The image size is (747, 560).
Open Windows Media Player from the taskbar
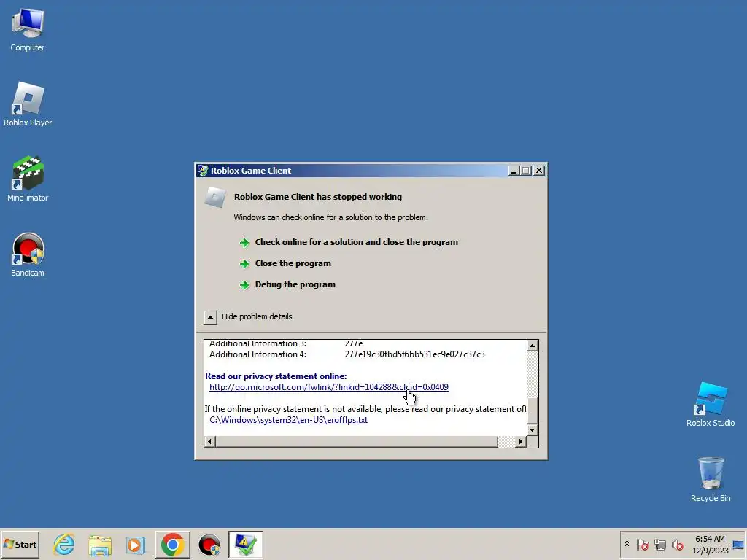point(135,544)
